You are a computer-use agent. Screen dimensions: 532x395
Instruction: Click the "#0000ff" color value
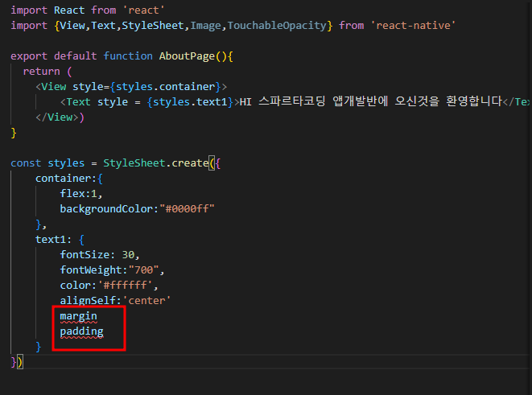pyautogui.click(x=187, y=209)
